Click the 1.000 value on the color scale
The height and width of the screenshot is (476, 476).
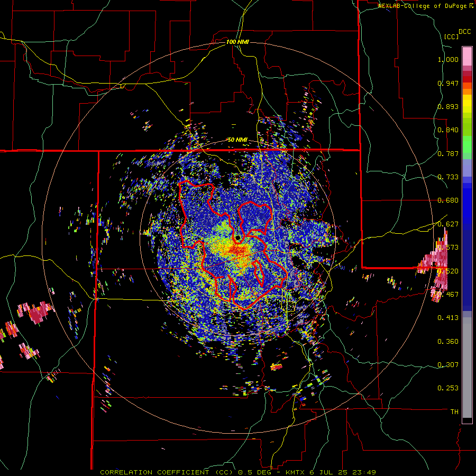[x=448, y=59]
